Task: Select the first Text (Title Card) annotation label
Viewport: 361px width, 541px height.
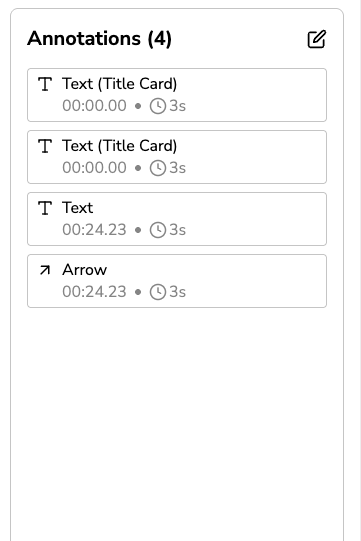Action: coord(119,84)
